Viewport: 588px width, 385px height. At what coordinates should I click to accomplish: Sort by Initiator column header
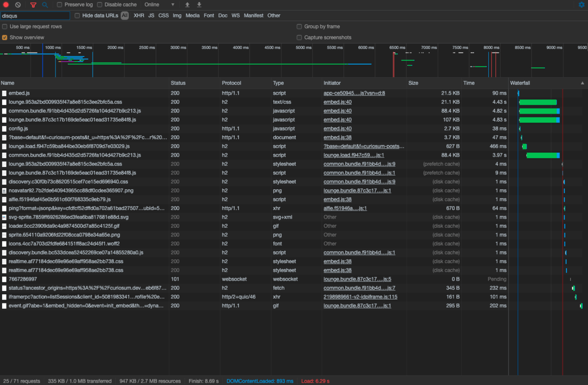[364, 83]
